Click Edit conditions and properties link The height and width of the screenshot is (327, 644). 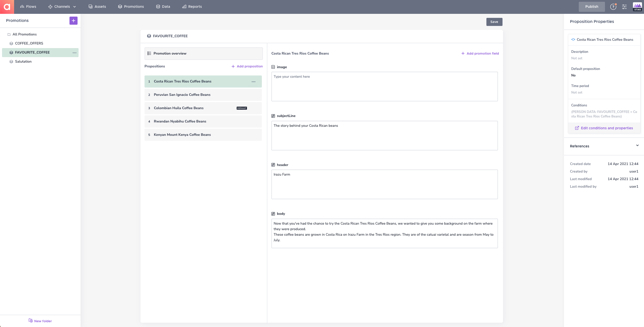click(604, 128)
